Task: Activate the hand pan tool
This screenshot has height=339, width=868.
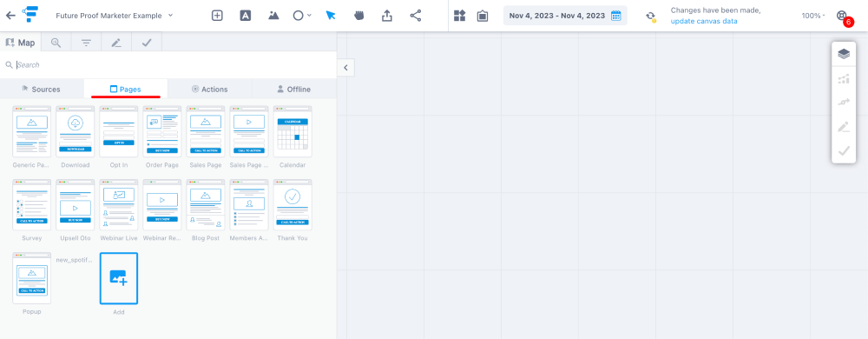Action: [x=358, y=16]
